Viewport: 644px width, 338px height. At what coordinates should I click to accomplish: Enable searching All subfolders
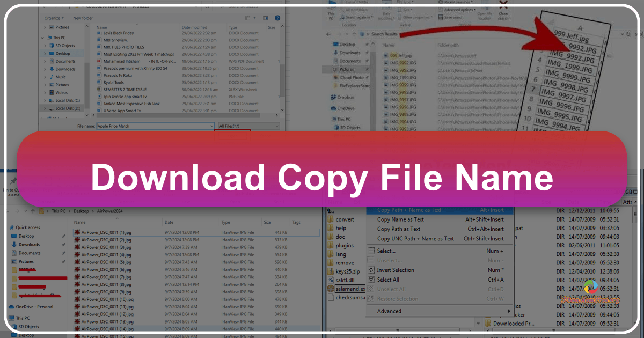pos(356,9)
